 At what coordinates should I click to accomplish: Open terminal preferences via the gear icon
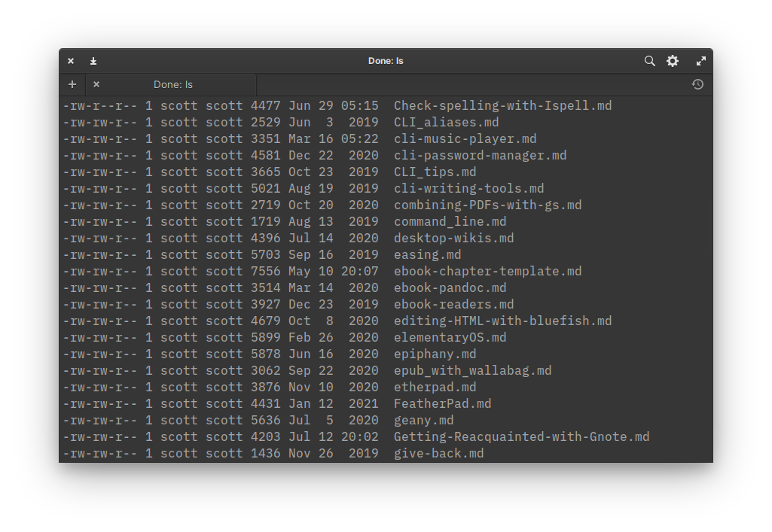coord(672,61)
